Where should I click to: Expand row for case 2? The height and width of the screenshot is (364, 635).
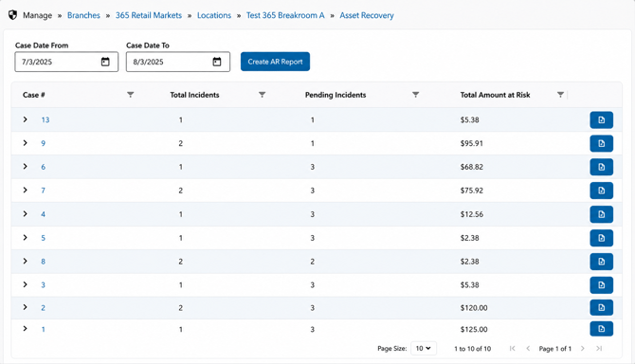pyautogui.click(x=25, y=307)
